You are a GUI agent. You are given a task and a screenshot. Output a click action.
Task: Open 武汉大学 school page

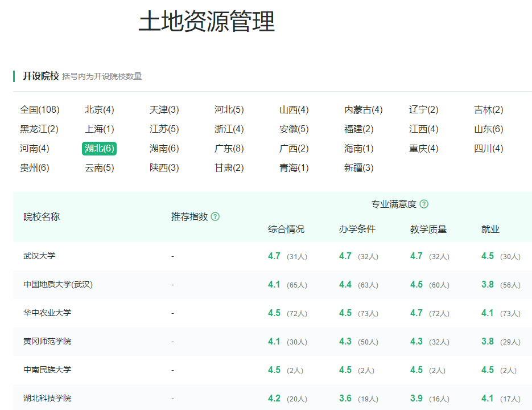39,256
